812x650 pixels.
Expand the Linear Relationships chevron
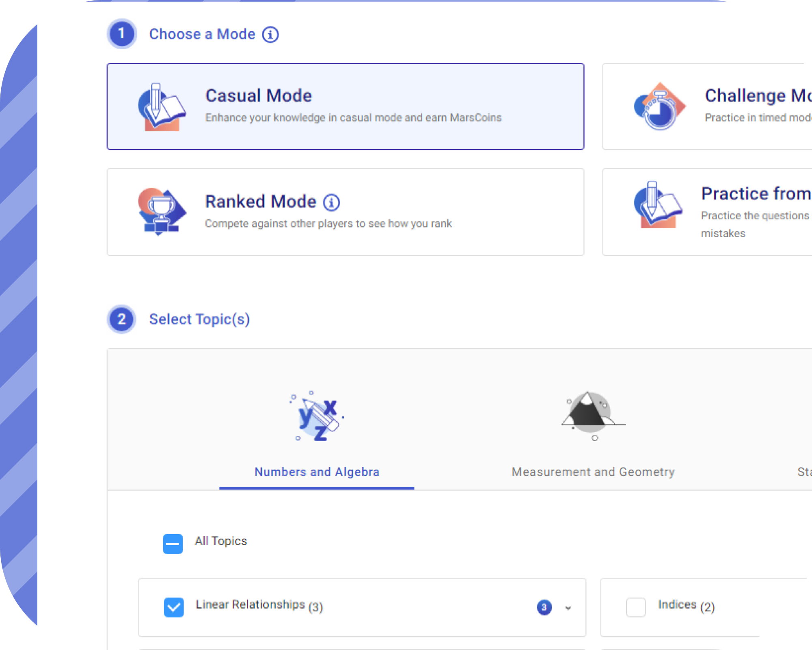[568, 608]
